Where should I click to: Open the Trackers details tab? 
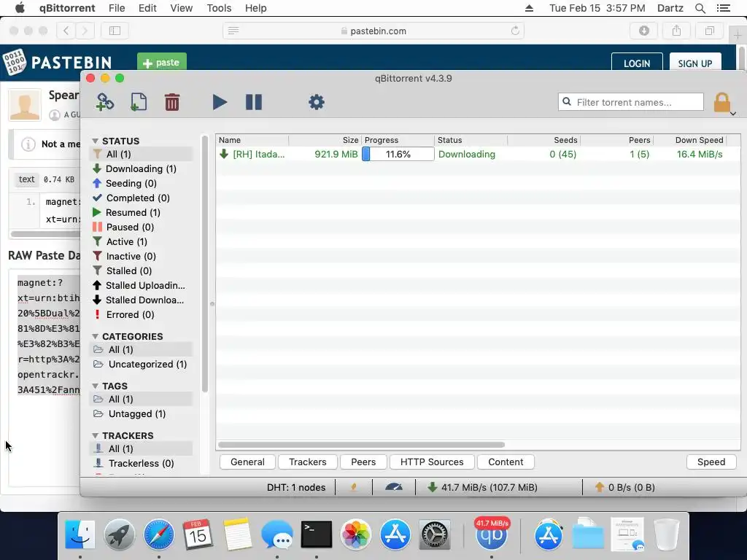(308, 462)
